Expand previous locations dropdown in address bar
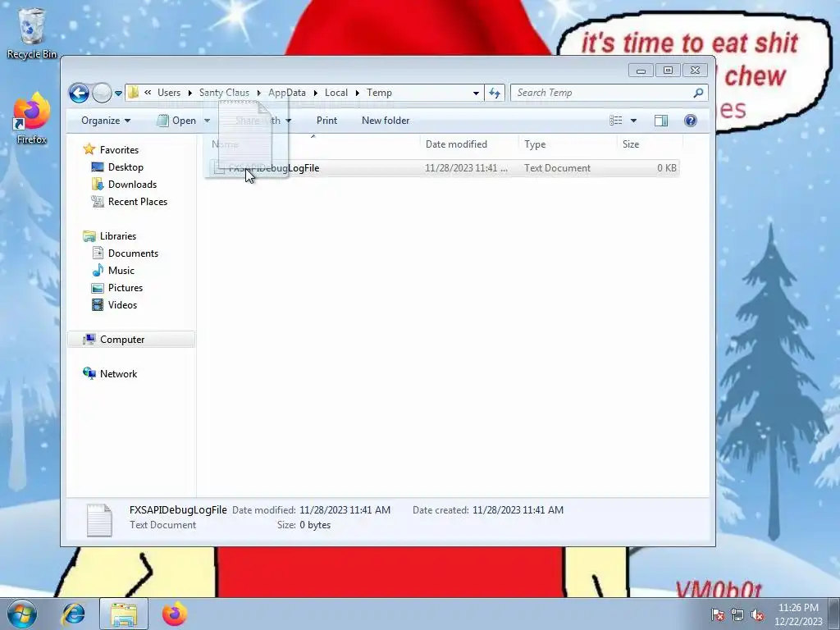This screenshot has height=630, width=840. click(476, 94)
